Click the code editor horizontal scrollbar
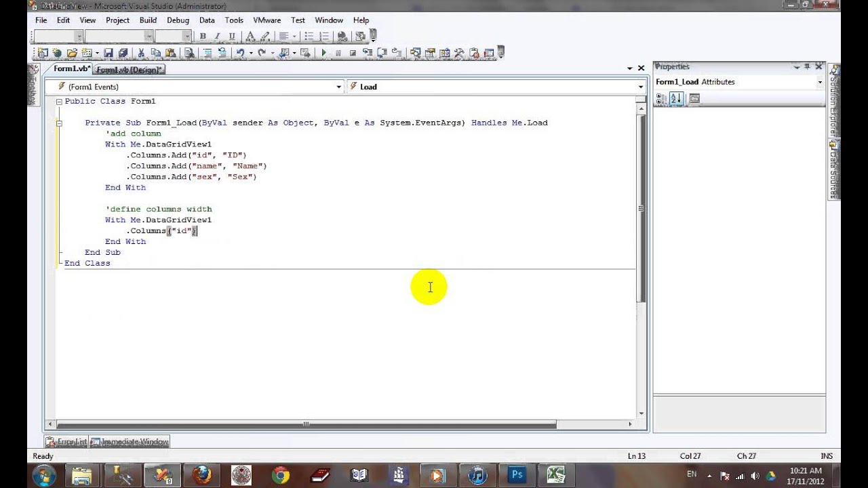Viewport: 868px width, 488px height. pos(305,424)
